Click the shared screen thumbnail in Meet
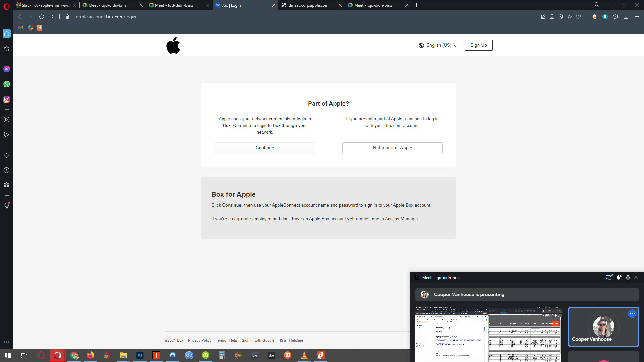This screenshot has height=362, width=644. [488, 335]
